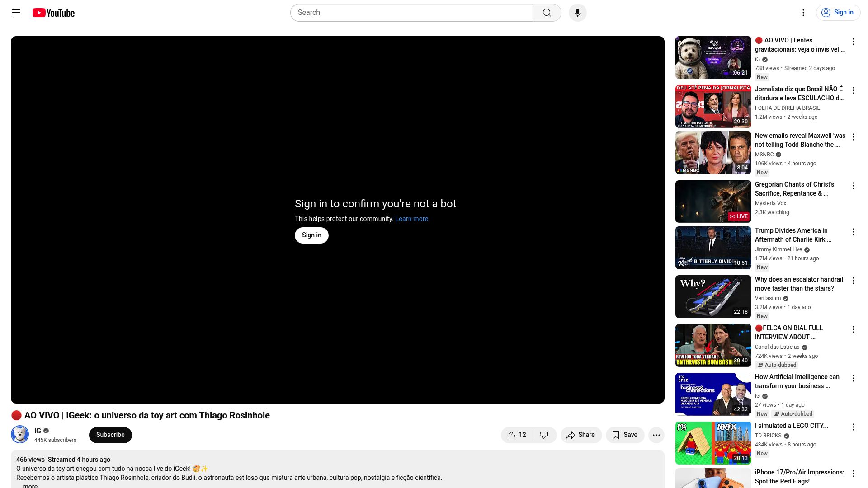868x488 pixels.
Task: Open options menu for Veritasium escalator video
Action: pyautogui.click(x=853, y=281)
